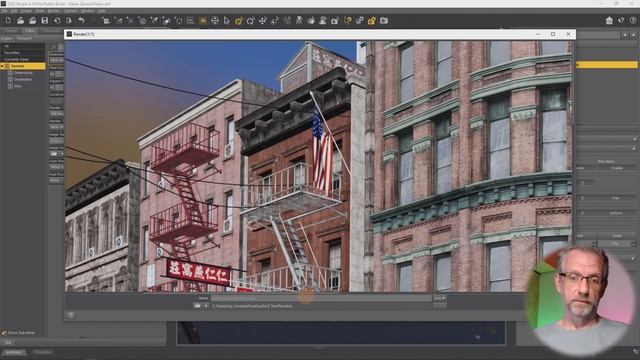Click the render Name input field
Viewport: 640px width, 360px height.
321,298
